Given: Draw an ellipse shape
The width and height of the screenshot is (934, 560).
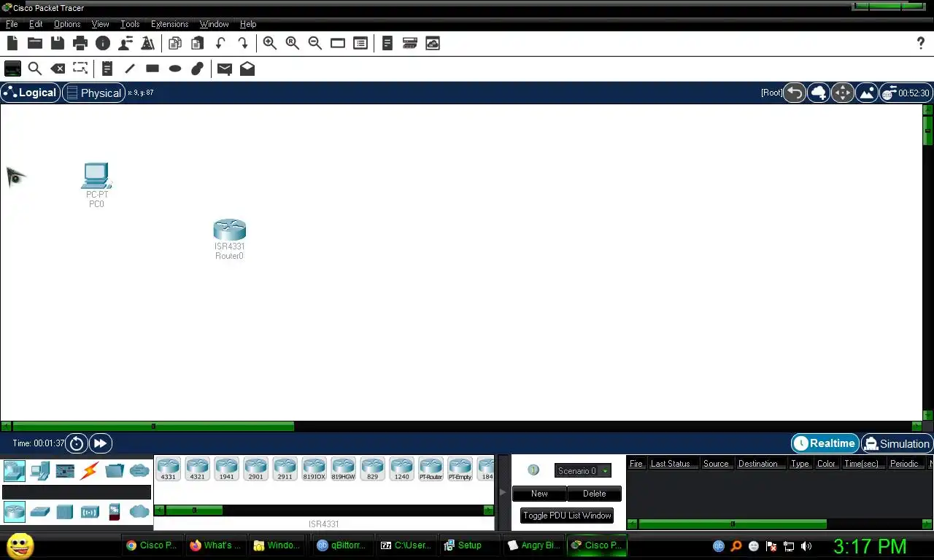Looking at the screenshot, I should click(175, 69).
